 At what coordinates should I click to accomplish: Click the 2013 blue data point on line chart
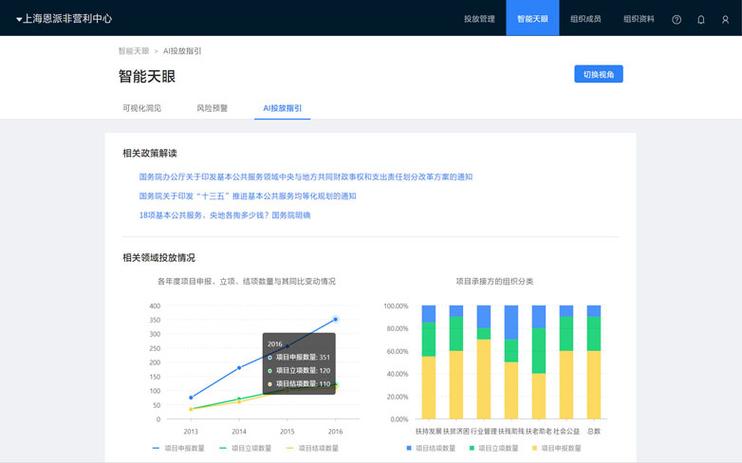(x=191, y=397)
